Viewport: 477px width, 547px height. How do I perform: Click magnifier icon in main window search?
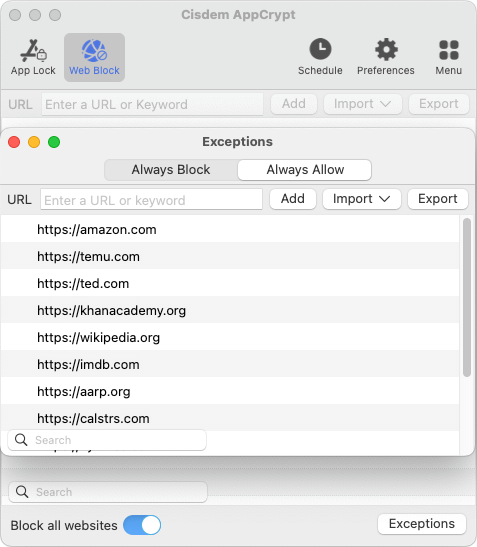pos(22,492)
